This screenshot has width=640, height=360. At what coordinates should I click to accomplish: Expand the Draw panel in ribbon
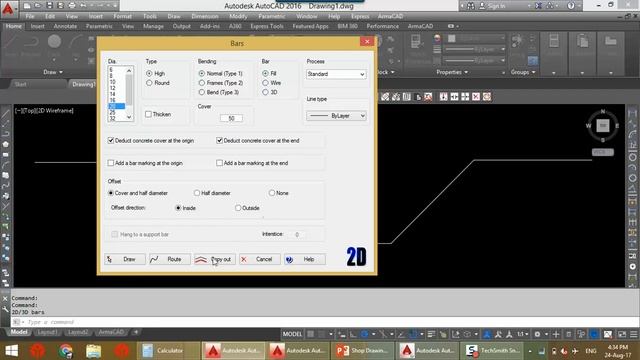coord(53,72)
